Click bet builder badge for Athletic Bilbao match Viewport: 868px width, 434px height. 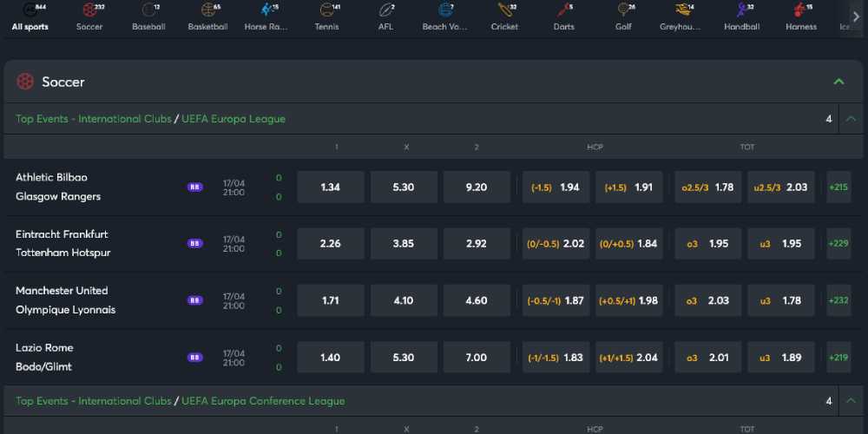coord(195,187)
